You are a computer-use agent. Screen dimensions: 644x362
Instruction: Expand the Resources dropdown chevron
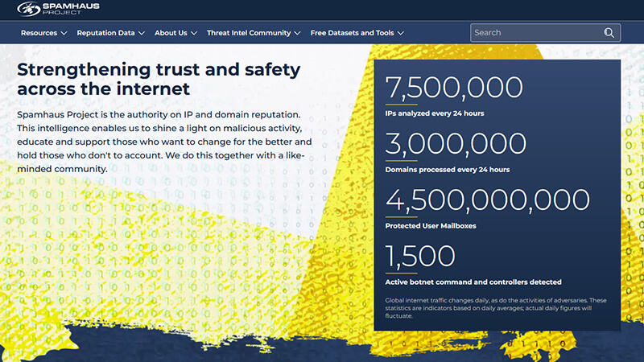(64, 33)
